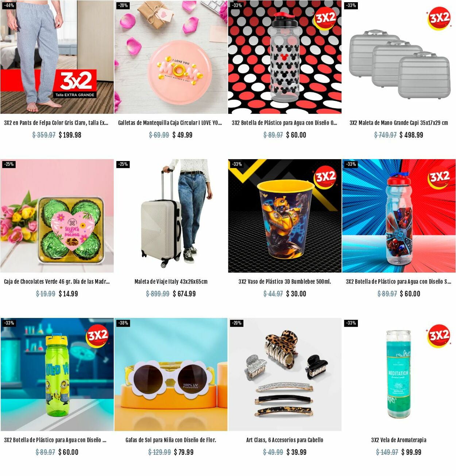This screenshot has height=476, width=456.
Task: Open the white Italy travel suitcase image
Action: pos(171,216)
